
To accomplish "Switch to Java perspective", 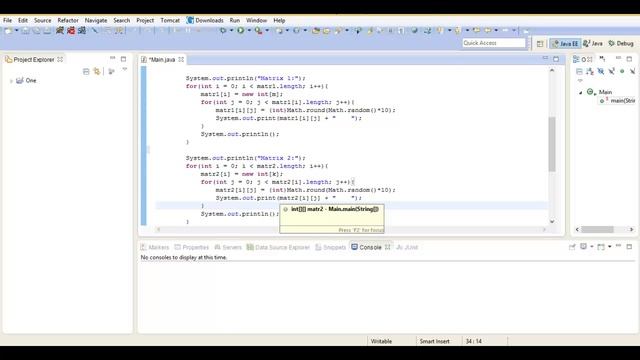I will [x=593, y=44].
